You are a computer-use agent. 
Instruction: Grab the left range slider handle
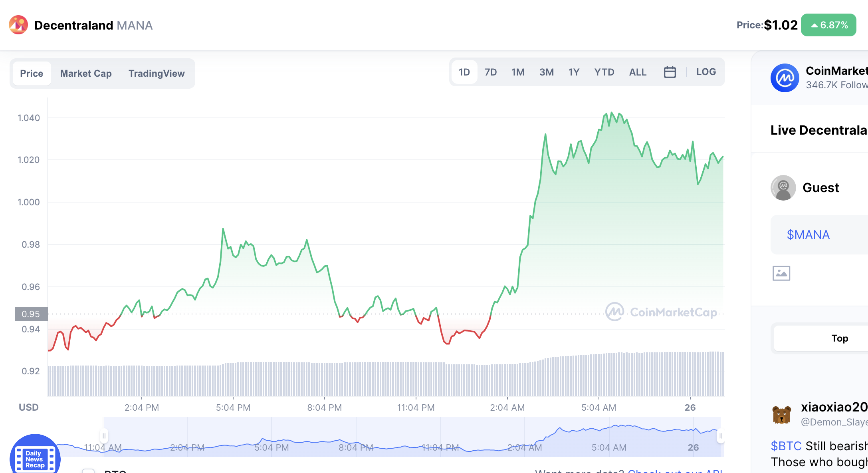(104, 435)
